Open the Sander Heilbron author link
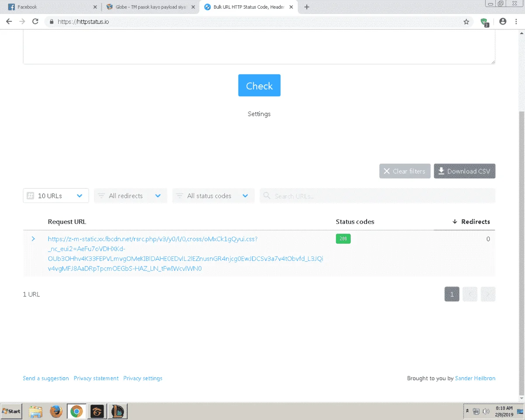The width and height of the screenshot is (525, 420). 475,378
